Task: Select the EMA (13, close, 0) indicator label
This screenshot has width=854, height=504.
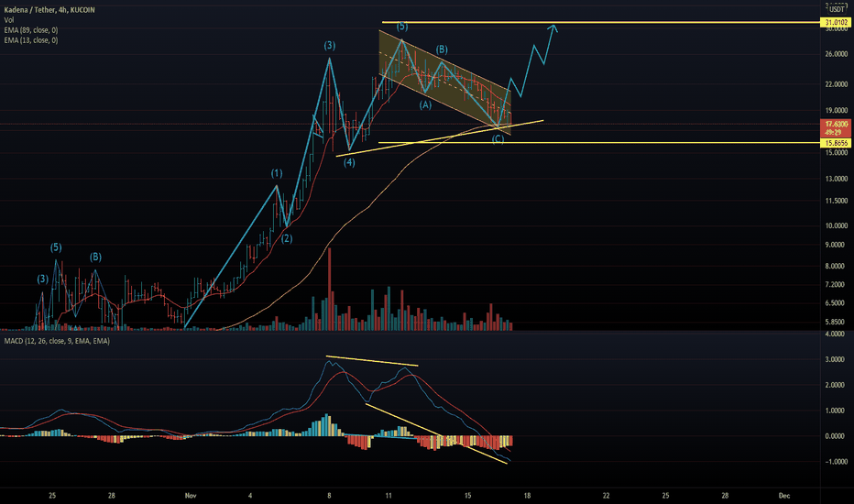Action: point(31,40)
